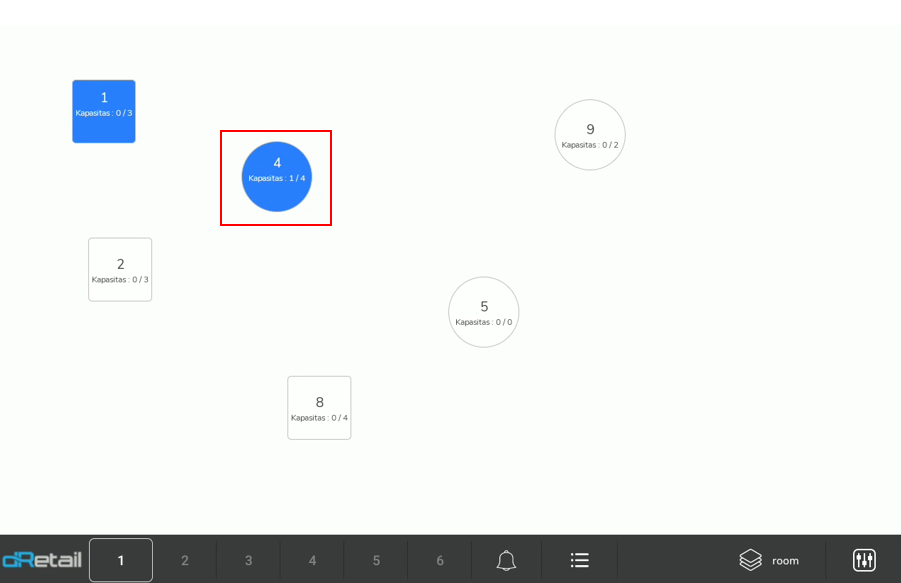This screenshot has width=901, height=583.
Task: Switch to floor tab 5
Action: click(x=376, y=560)
